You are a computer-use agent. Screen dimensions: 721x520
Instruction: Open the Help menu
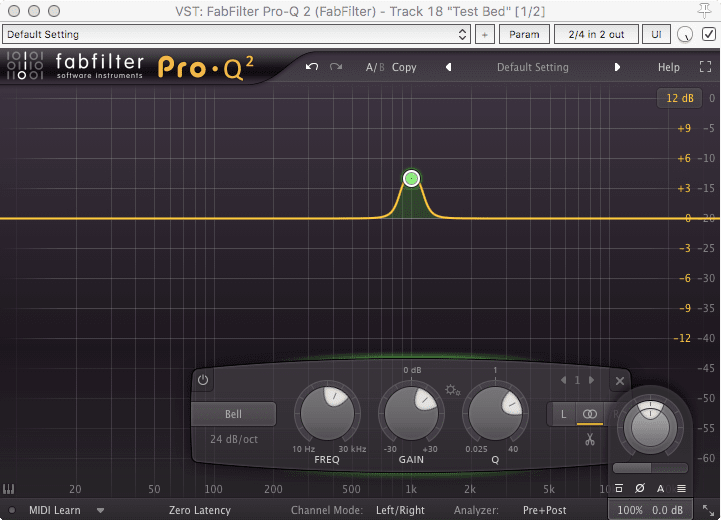click(x=668, y=68)
